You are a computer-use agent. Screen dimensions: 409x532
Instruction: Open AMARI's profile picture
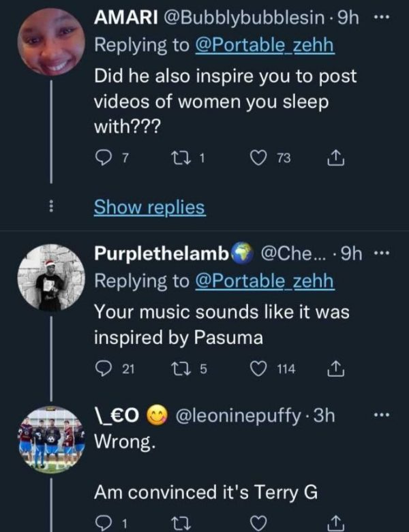(52, 40)
